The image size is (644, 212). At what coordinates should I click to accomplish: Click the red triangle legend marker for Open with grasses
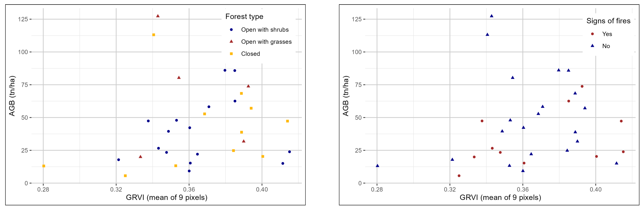pos(231,41)
